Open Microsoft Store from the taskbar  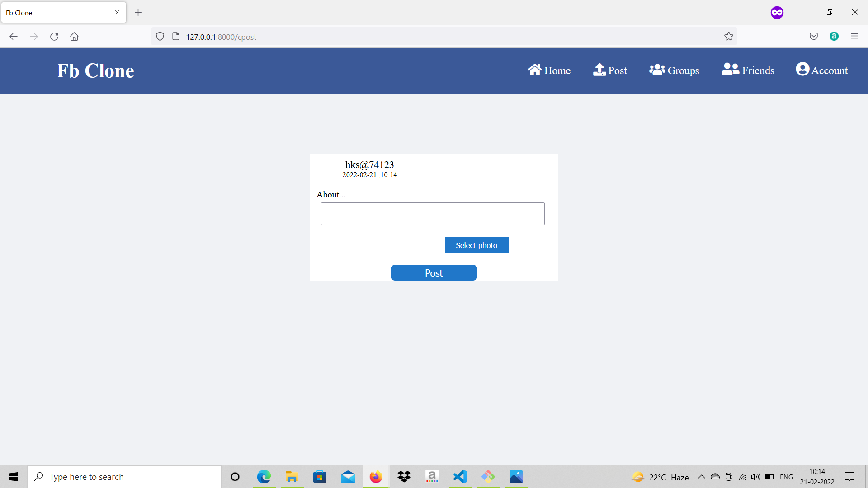pos(320,477)
